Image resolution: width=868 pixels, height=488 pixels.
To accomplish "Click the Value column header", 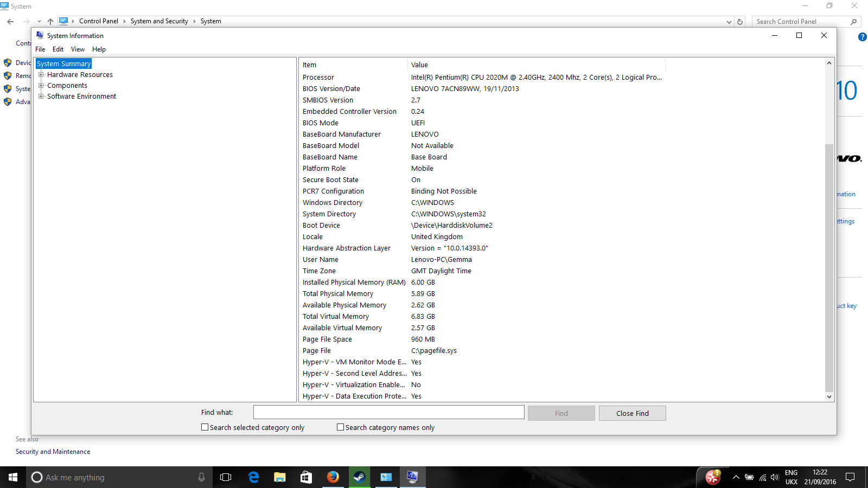I will [536, 65].
